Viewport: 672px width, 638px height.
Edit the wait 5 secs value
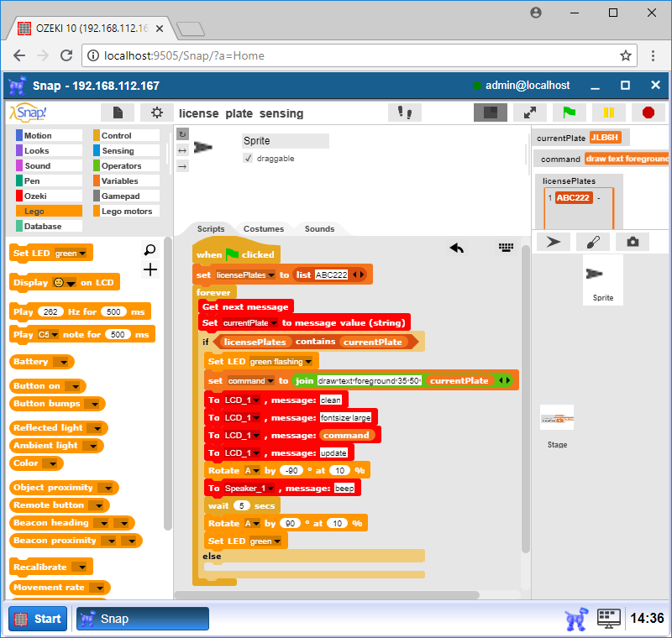point(241,505)
